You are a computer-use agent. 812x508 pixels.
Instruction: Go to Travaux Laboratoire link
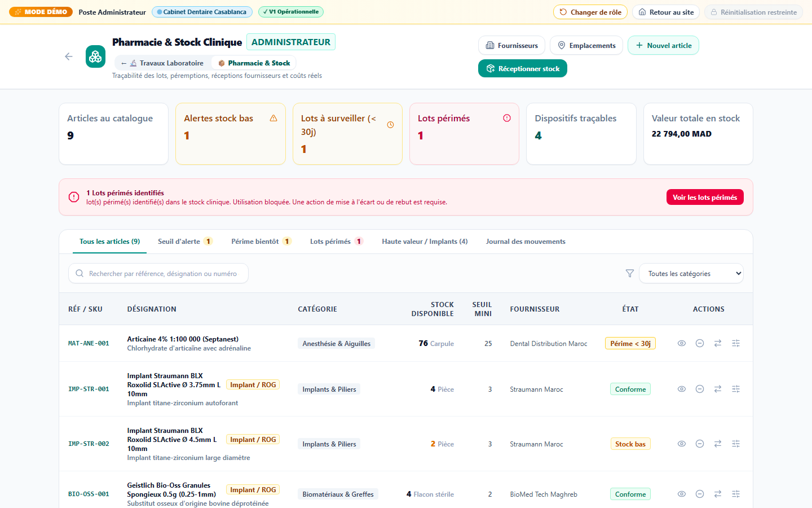163,63
